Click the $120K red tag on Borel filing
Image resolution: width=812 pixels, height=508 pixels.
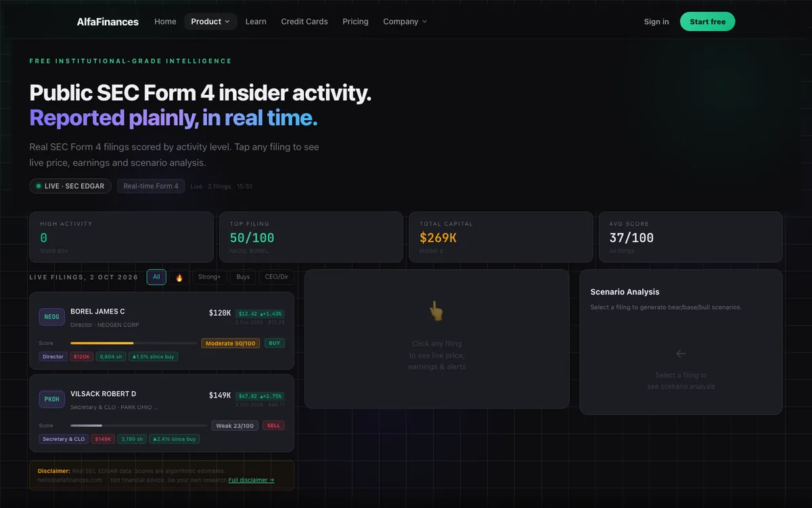coord(82,356)
